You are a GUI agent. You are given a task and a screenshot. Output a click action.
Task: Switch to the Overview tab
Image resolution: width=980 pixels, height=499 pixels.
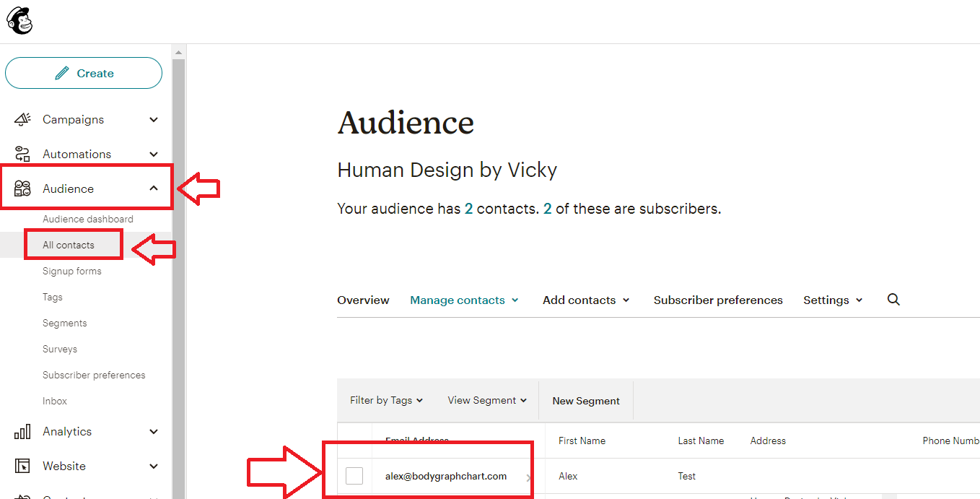tap(363, 300)
